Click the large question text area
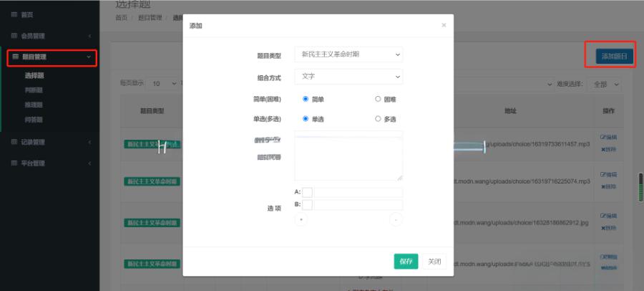Viewport: 644px width, 291px height. click(x=348, y=159)
